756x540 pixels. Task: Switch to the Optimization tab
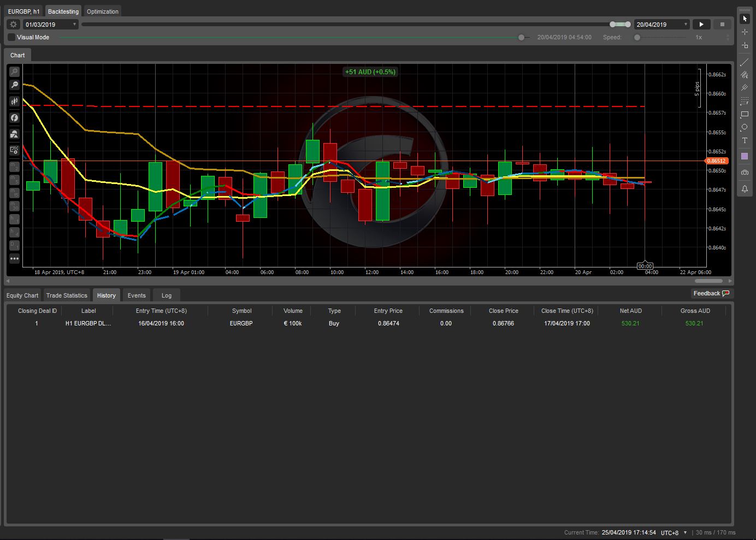click(103, 11)
